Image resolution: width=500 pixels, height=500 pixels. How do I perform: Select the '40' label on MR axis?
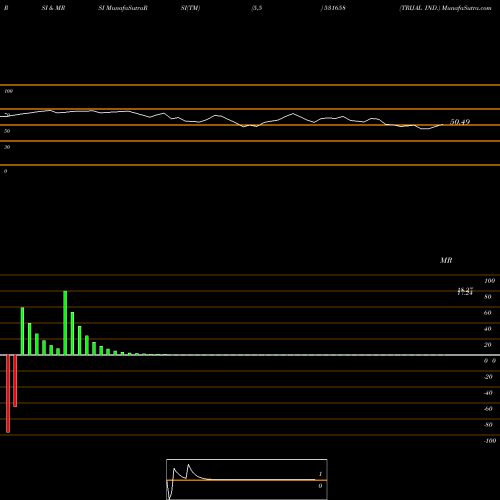pyautogui.click(x=488, y=329)
